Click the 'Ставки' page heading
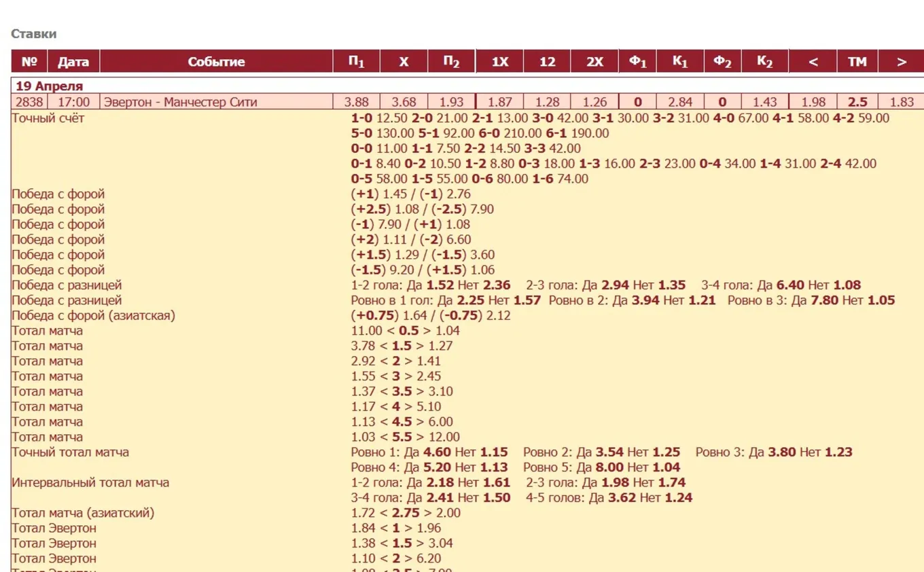The width and height of the screenshot is (924, 572). click(34, 34)
